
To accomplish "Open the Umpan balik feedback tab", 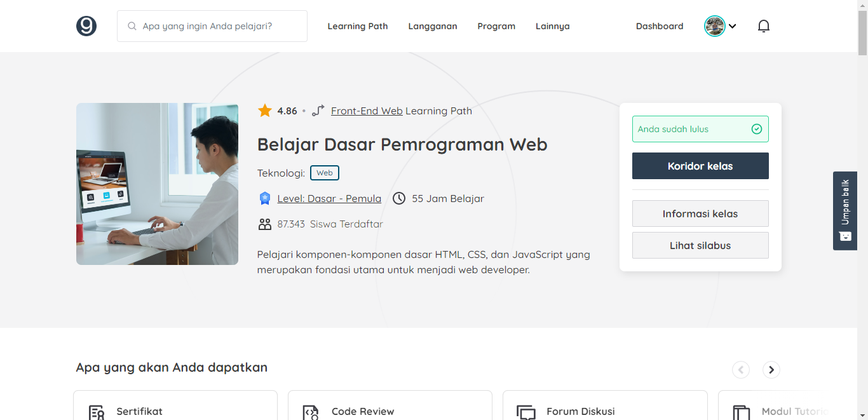I will coord(844,210).
